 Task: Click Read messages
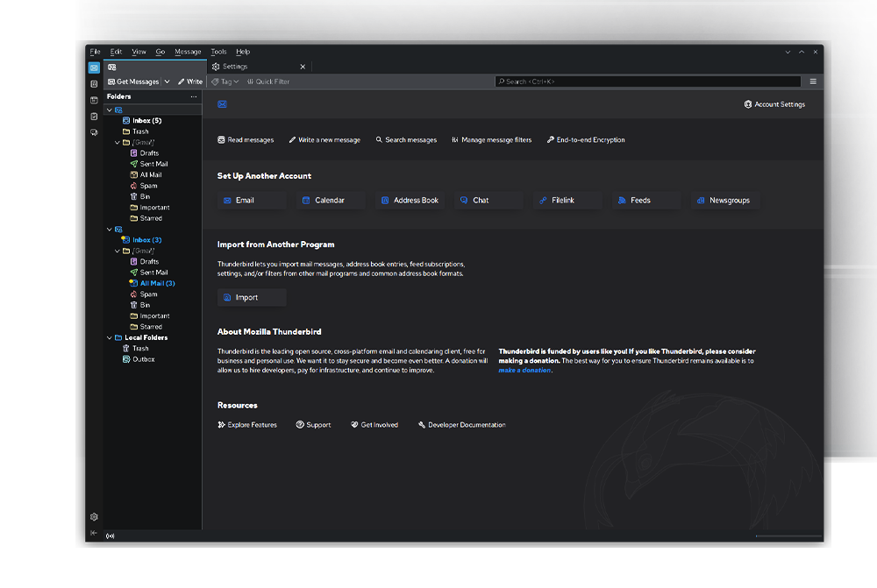(x=246, y=139)
